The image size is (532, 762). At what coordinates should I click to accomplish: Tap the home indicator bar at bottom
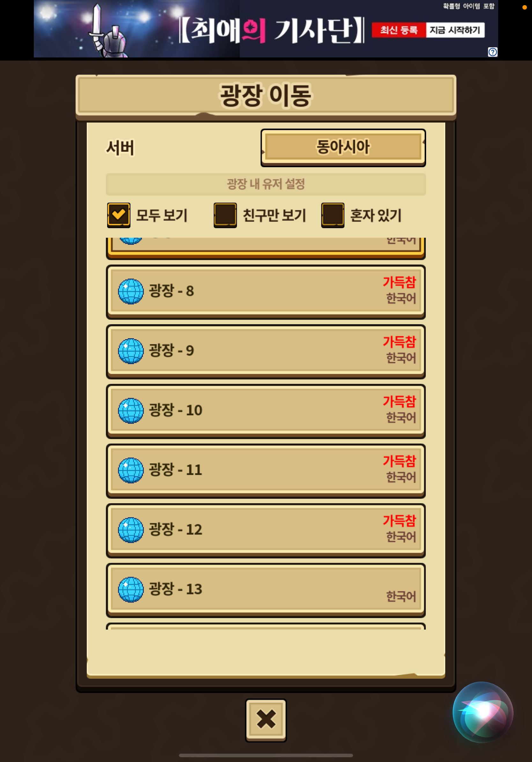click(266, 755)
